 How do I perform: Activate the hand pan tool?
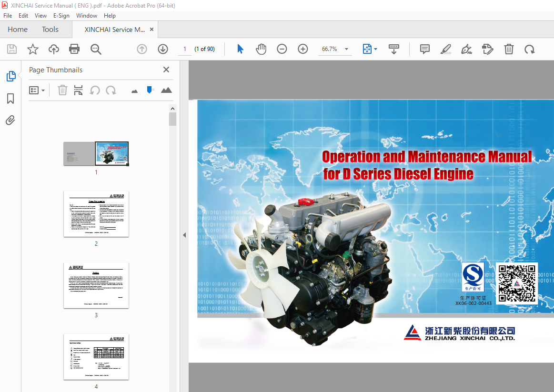[x=261, y=49]
